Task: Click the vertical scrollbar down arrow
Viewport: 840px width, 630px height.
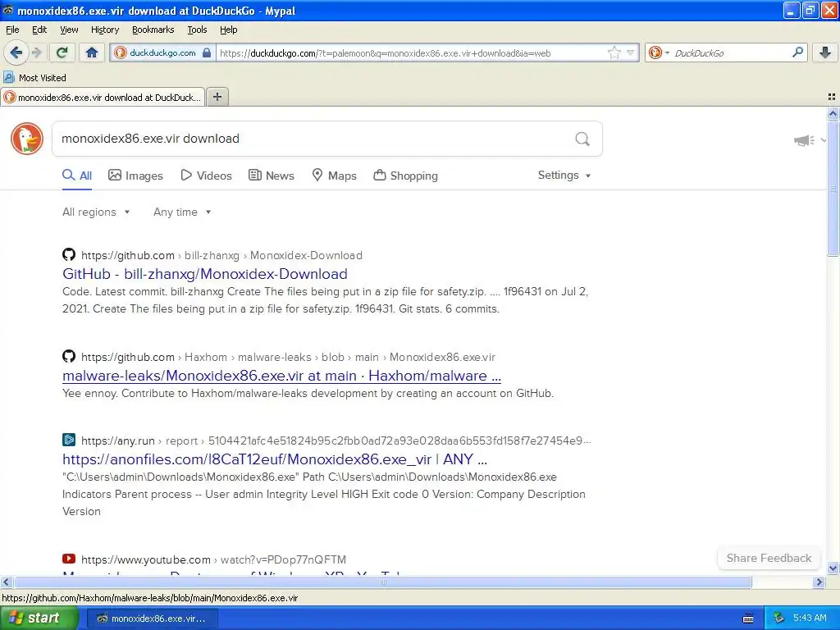Action: 833,568
